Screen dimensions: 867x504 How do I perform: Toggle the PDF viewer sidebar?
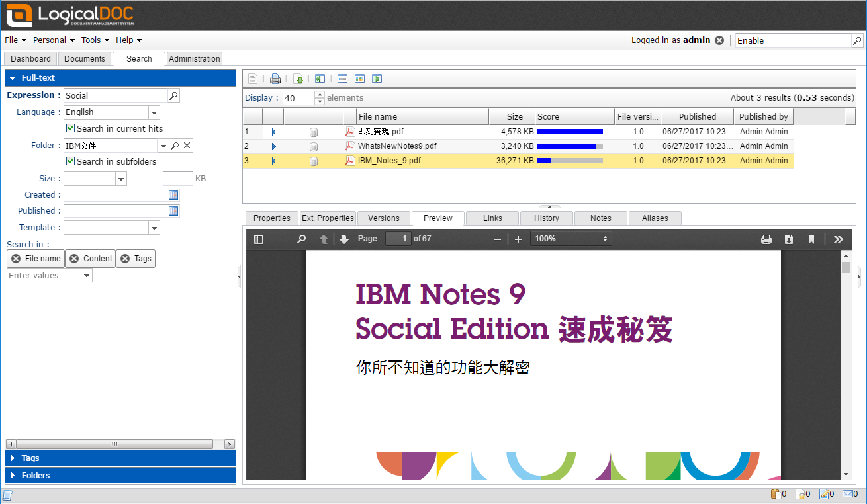coord(259,239)
